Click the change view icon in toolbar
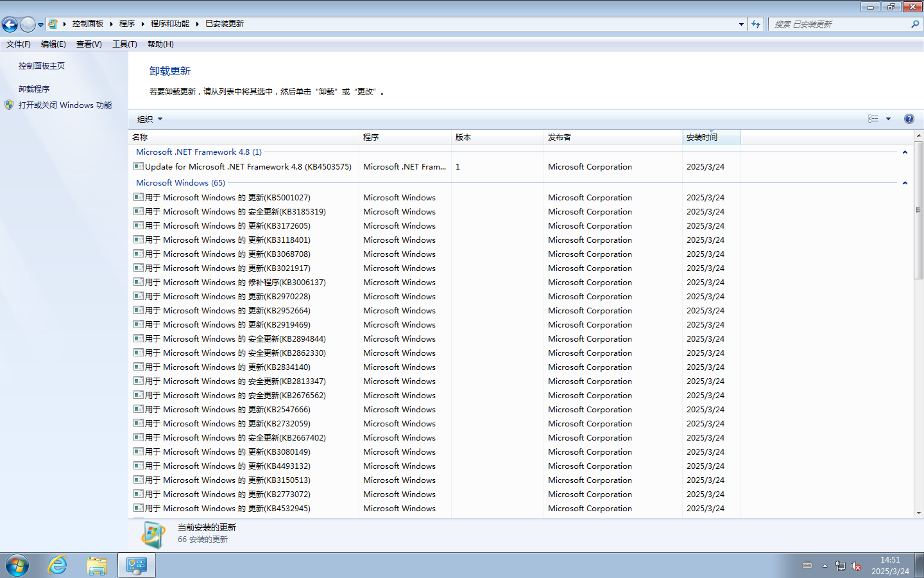The width and height of the screenshot is (924, 578). pos(873,119)
